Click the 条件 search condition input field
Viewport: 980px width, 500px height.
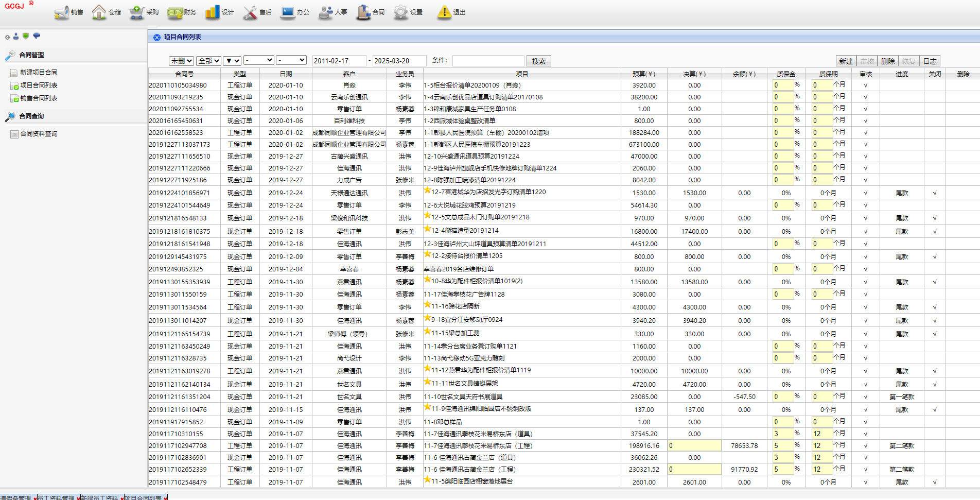click(488, 61)
